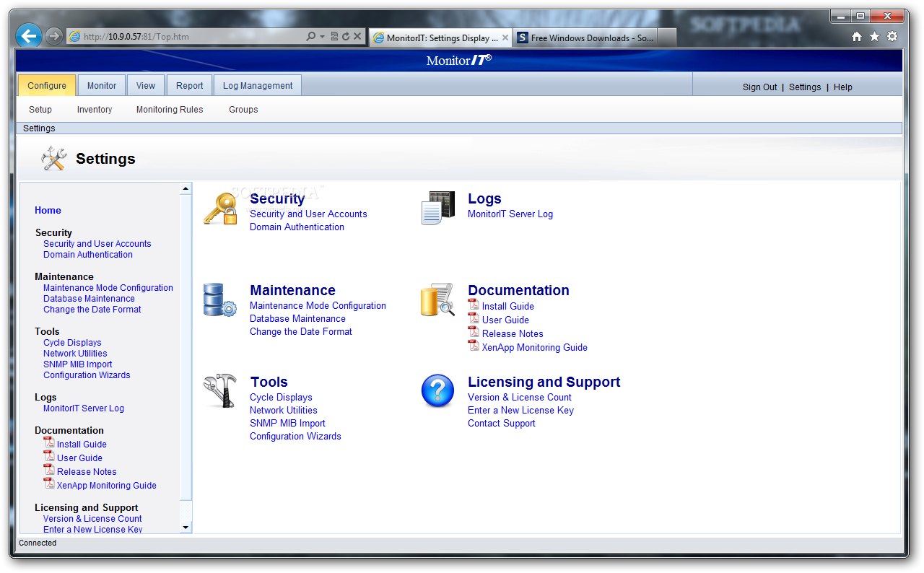Open sidebar Database Maintenance link
The height and width of the screenshot is (573, 924).
[x=89, y=299]
